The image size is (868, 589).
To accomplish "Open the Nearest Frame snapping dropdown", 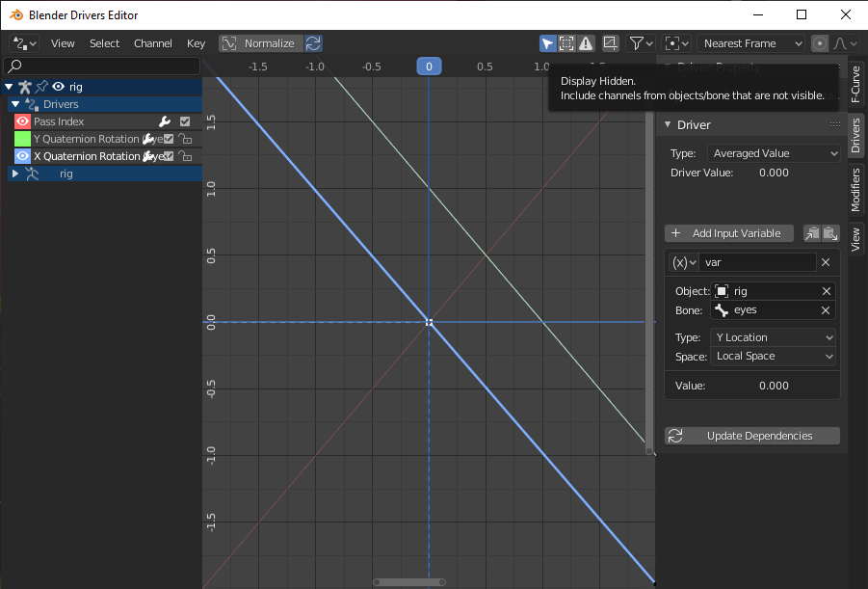I will point(750,43).
